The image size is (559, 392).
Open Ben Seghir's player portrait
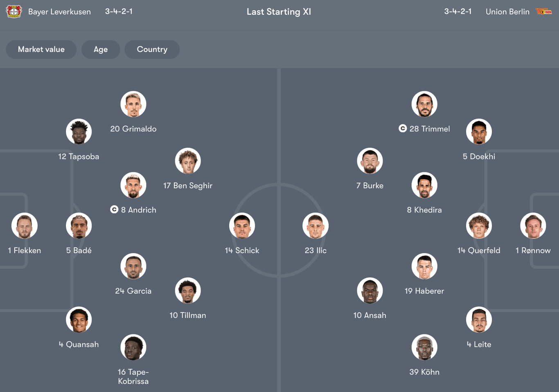188,161
